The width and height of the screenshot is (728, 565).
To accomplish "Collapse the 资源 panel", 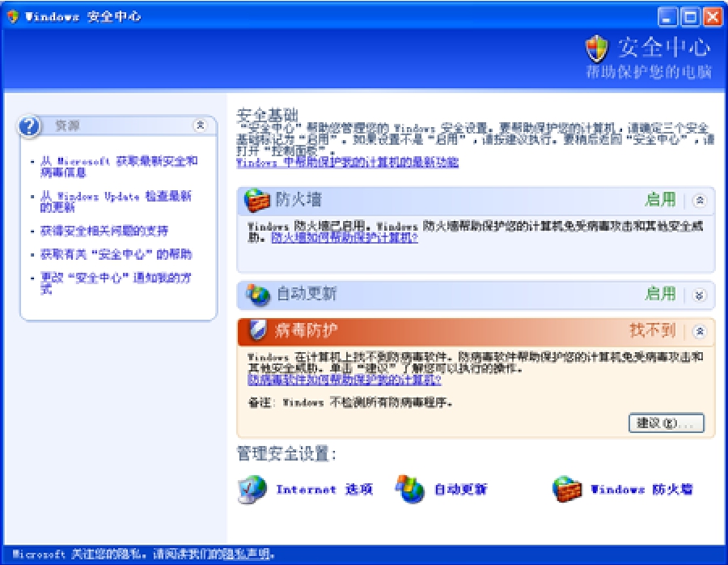I will 200,125.
